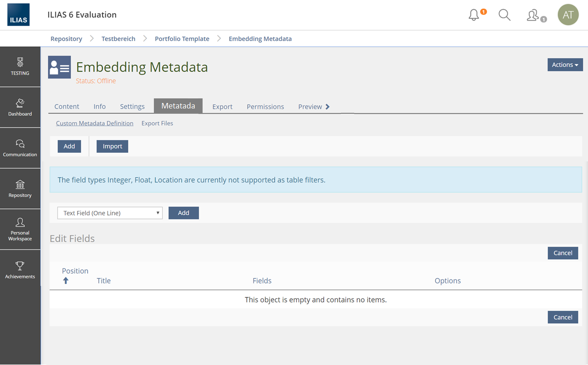This screenshot has width=588, height=365.
Task: Switch to the Settings tab
Action: 132,107
